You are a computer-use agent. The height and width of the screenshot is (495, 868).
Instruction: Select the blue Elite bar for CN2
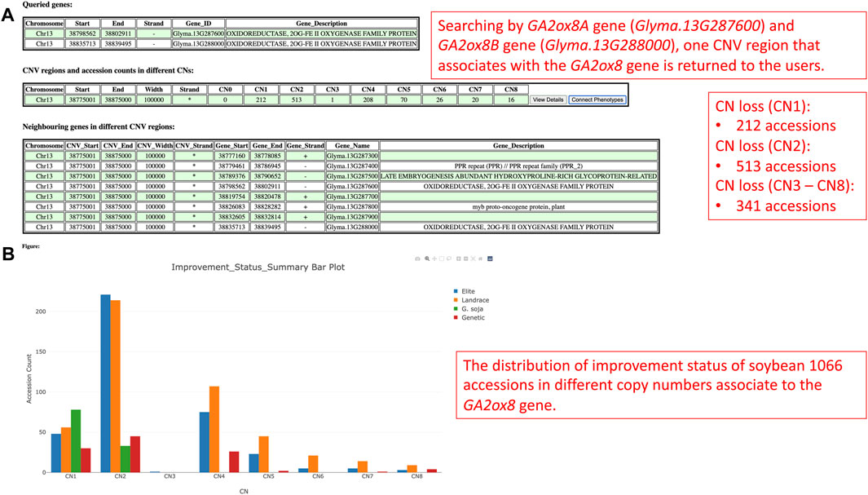tap(105, 383)
